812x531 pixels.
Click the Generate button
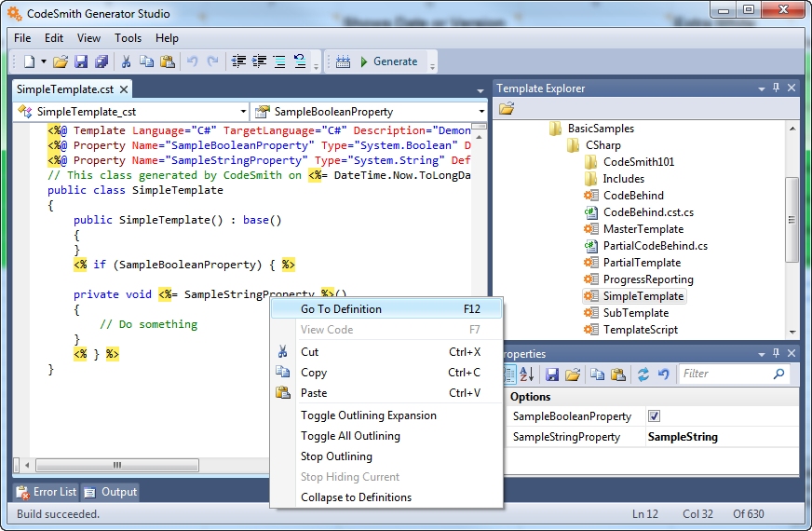click(x=389, y=61)
